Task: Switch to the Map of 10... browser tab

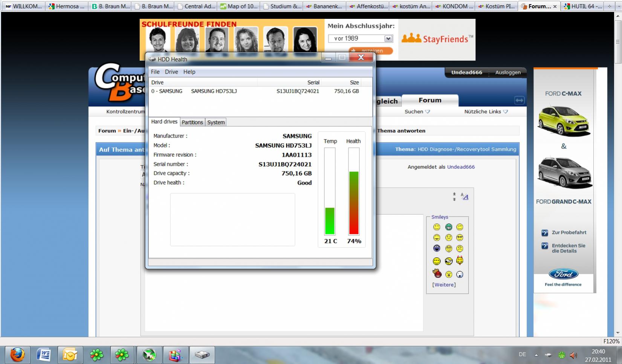Action: click(239, 6)
